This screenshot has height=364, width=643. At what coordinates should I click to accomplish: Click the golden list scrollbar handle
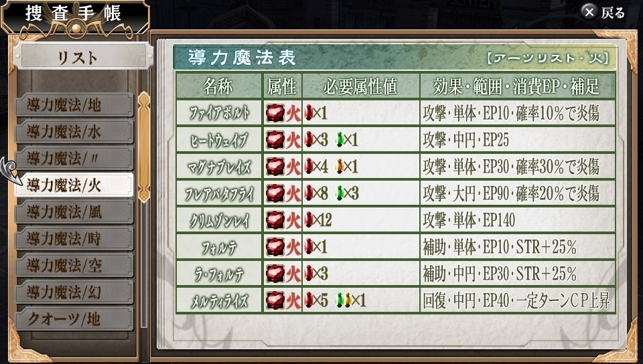(143, 147)
